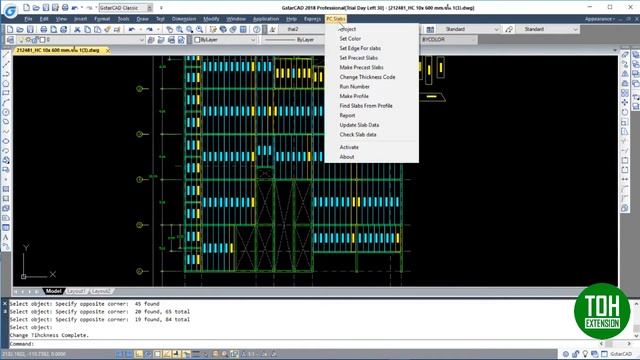Screen dimensions: 640x360
Task: Click the Text Style icon
Action: (x=272, y=29)
